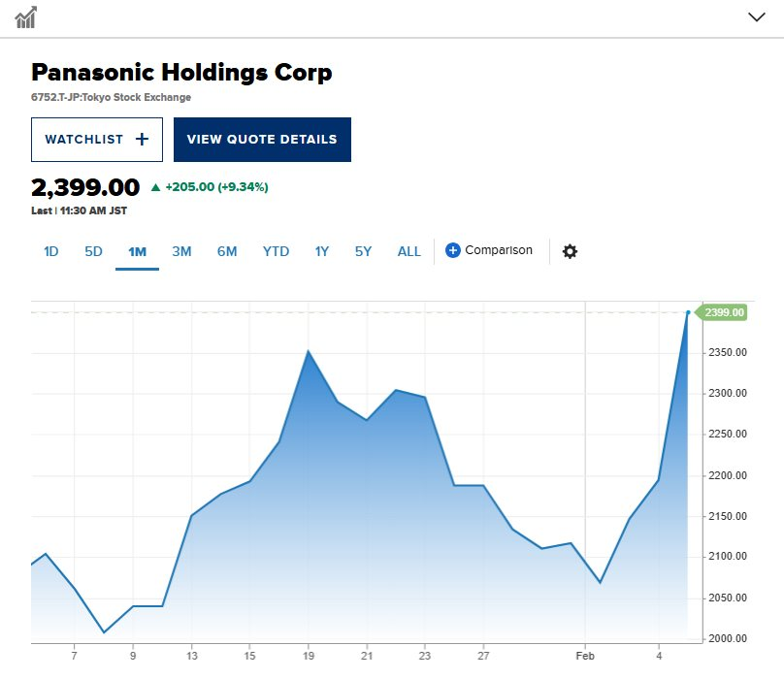The width and height of the screenshot is (784, 679).
Task: Expand the chevron dropdown at top right
Action: pos(758,16)
